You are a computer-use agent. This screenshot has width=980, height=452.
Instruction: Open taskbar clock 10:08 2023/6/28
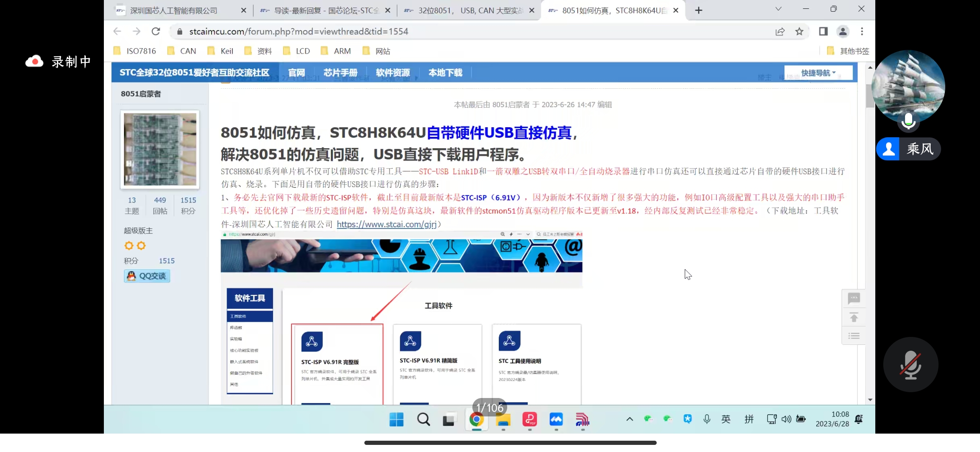pyautogui.click(x=833, y=419)
